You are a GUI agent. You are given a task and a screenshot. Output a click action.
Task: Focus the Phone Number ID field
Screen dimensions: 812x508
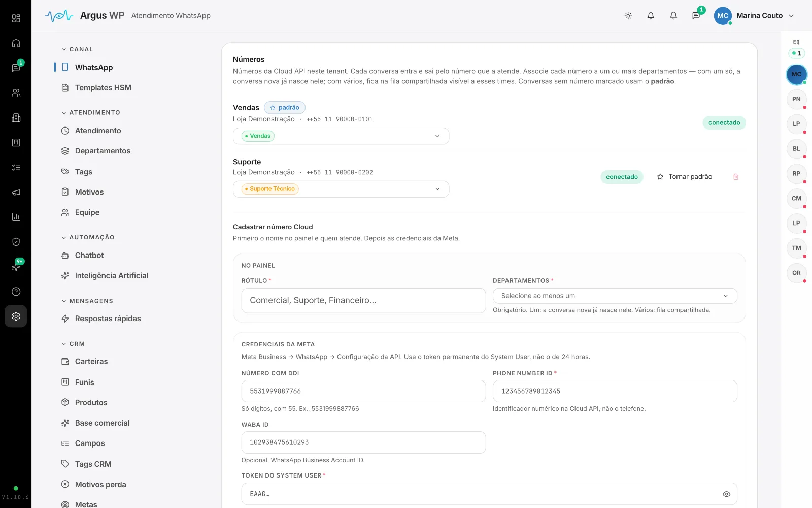point(615,391)
